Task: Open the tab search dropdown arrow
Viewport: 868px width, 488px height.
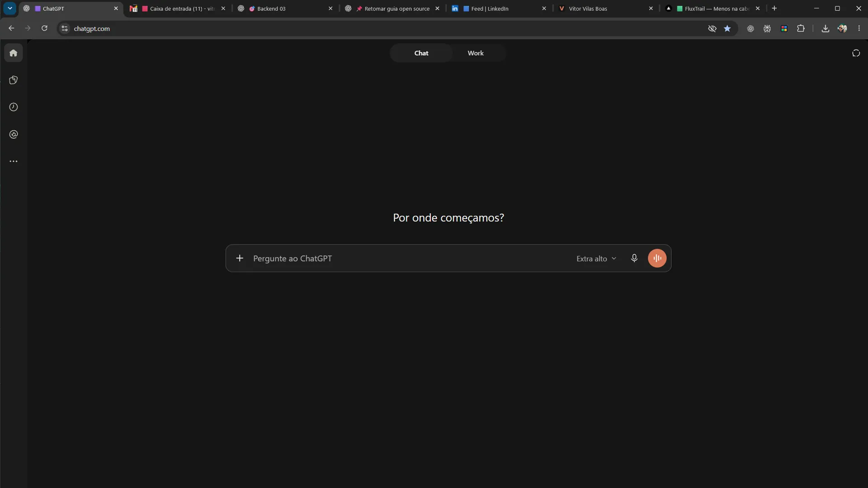Action: (x=9, y=8)
